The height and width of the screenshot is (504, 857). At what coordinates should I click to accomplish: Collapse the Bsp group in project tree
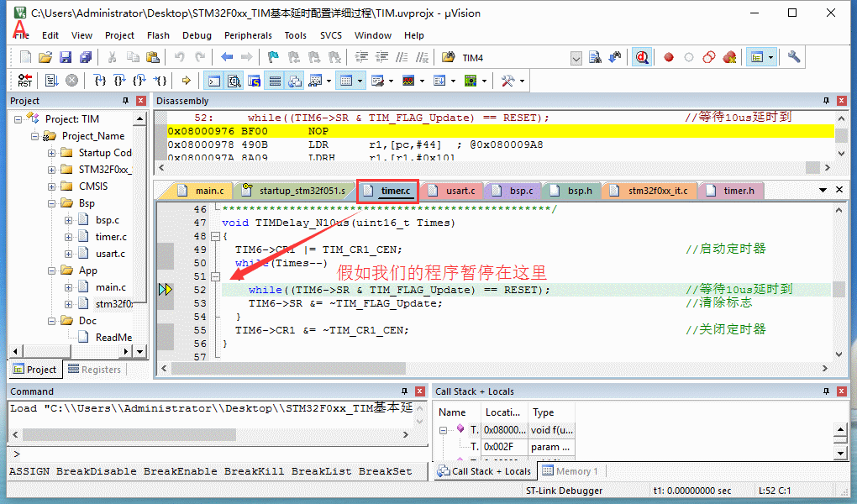click(x=51, y=203)
